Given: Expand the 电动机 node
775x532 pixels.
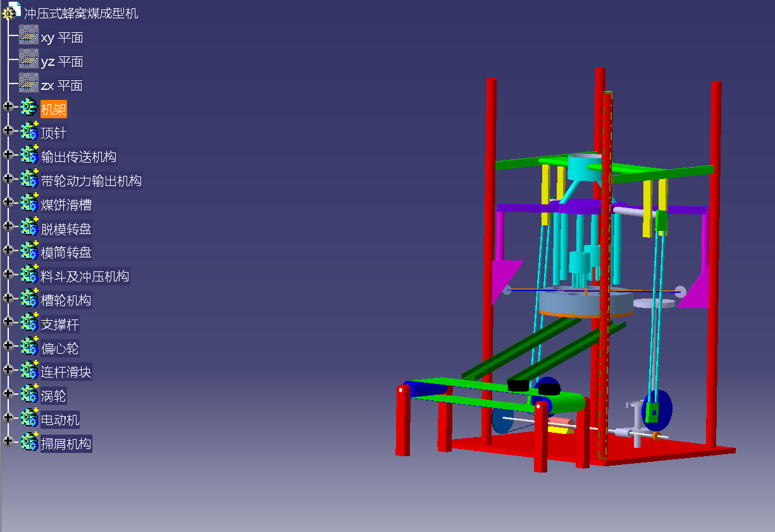Looking at the screenshot, I should 8,417.
